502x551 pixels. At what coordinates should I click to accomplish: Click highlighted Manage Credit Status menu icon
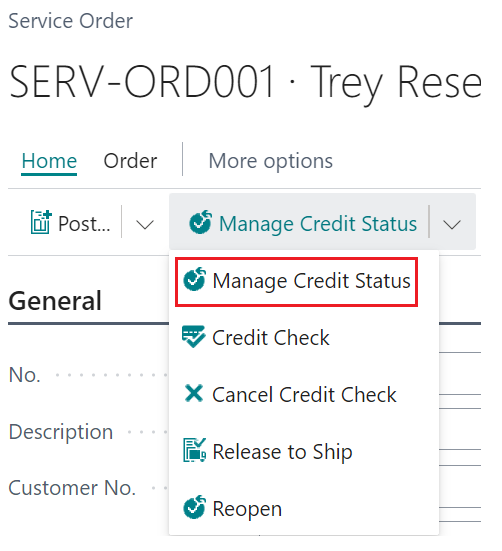194,279
